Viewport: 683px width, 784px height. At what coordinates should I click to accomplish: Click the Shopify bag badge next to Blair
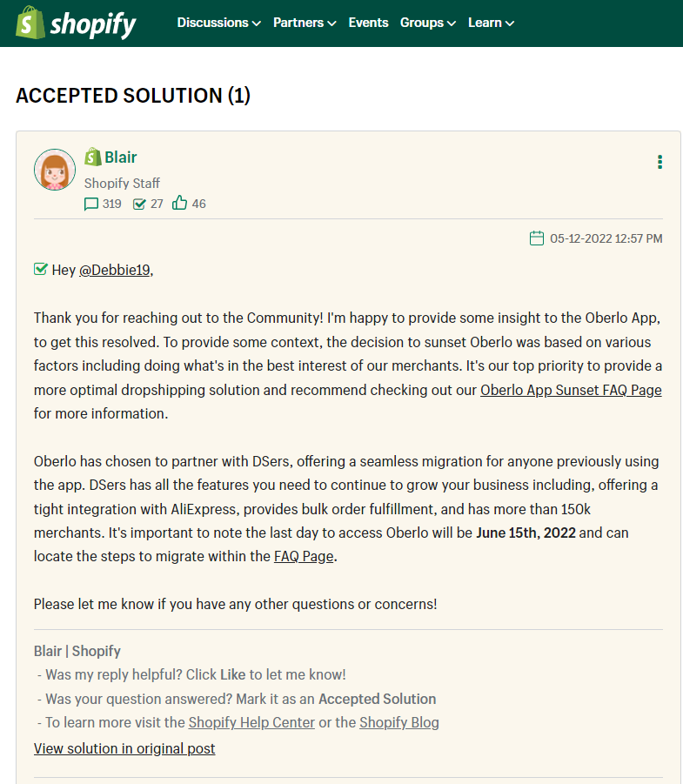coord(93,157)
